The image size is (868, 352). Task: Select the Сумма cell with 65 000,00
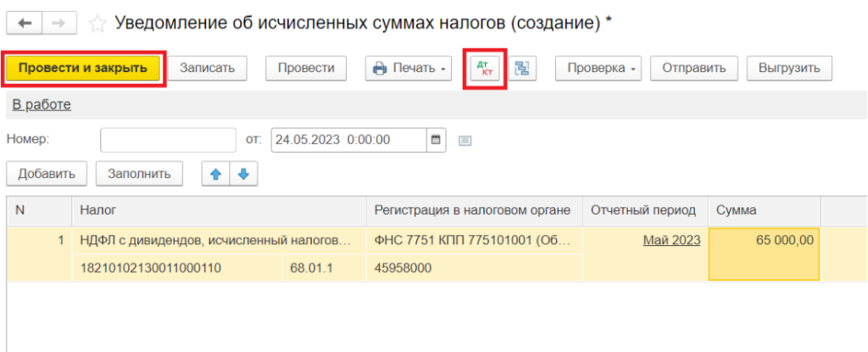point(764,254)
